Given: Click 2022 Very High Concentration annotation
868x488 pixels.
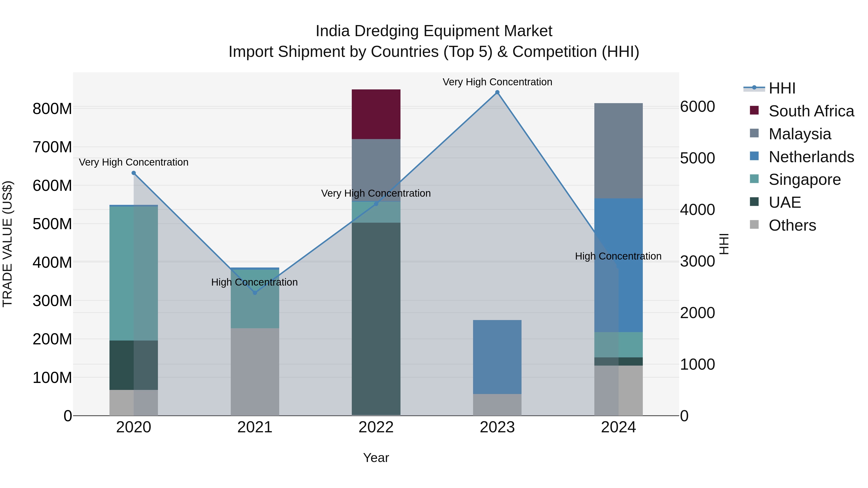Looking at the screenshot, I should [376, 193].
